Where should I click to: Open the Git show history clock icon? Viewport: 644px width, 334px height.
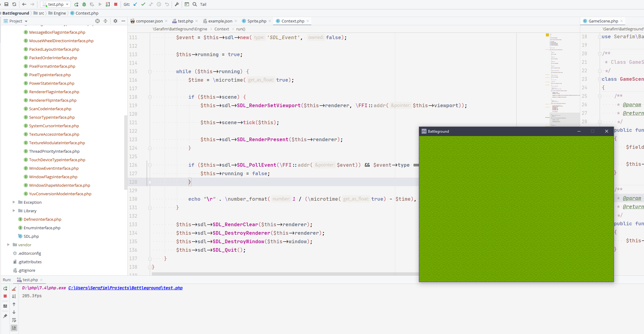coord(159,4)
